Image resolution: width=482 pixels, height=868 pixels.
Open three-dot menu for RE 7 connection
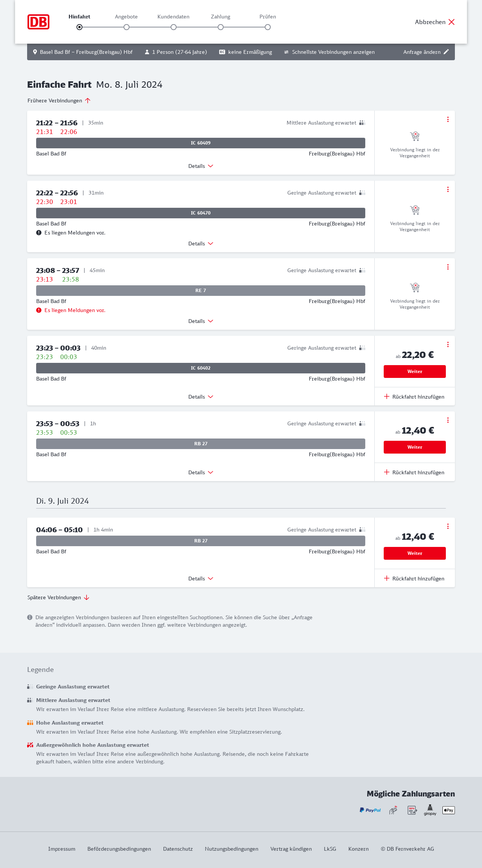[448, 267]
